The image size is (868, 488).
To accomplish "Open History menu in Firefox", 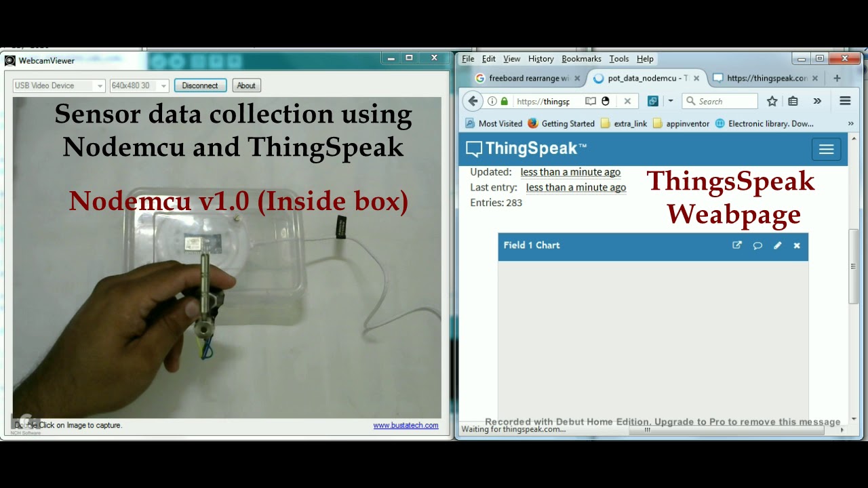I will 540,59.
